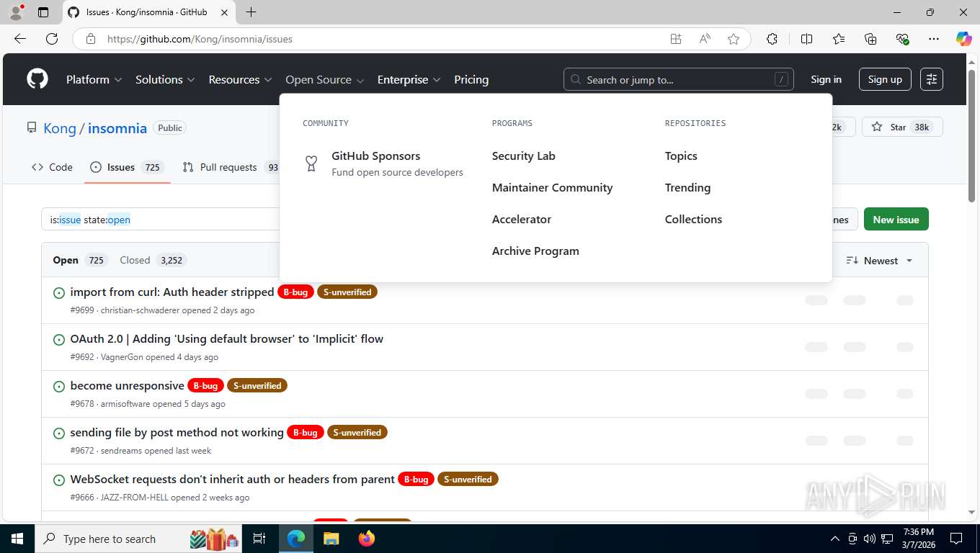Open the notification center icon
This screenshot has width=980, height=553.
(956, 539)
